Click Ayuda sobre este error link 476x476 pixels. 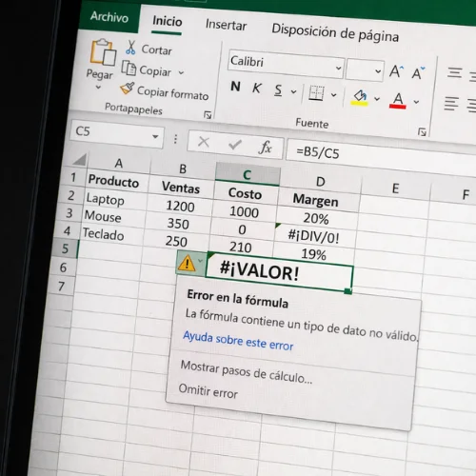pyautogui.click(x=238, y=341)
